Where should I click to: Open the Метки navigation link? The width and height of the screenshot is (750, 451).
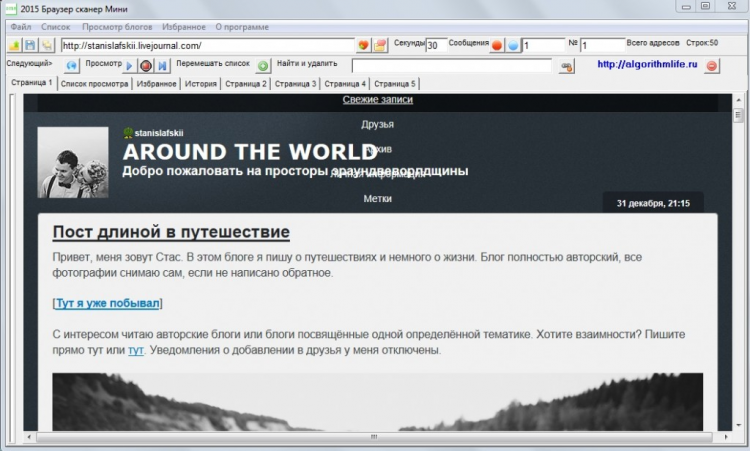[x=377, y=198]
